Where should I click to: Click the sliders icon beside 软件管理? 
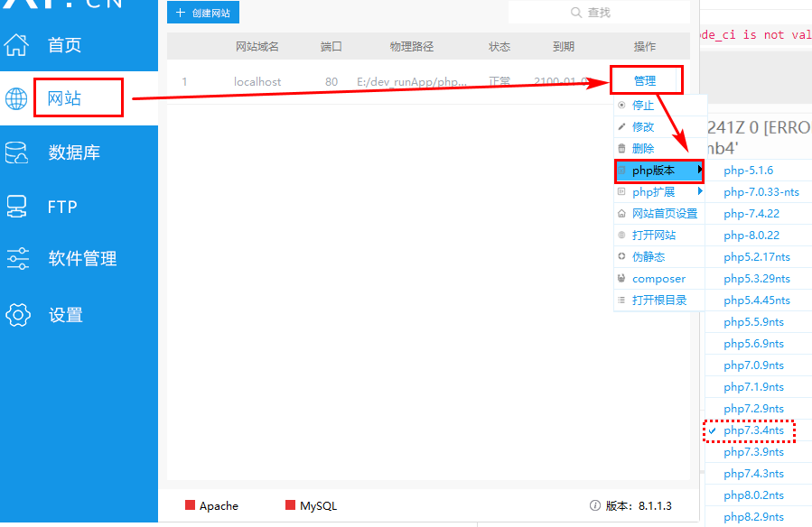pos(17,259)
